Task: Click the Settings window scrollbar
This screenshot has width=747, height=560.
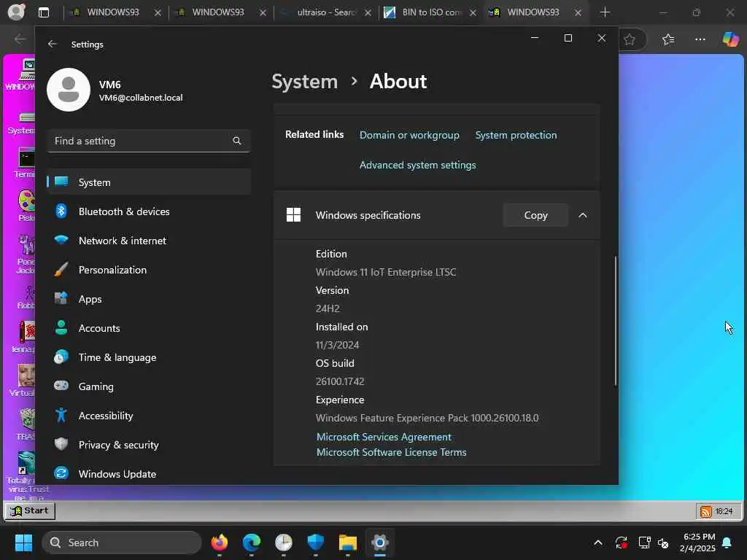Action: pos(616,321)
